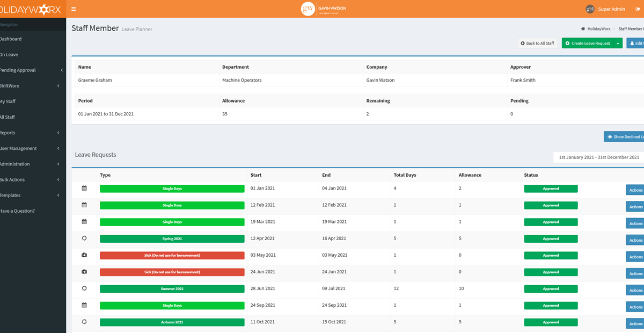
Task: Open the Super Admin user avatar
Action: (x=590, y=9)
